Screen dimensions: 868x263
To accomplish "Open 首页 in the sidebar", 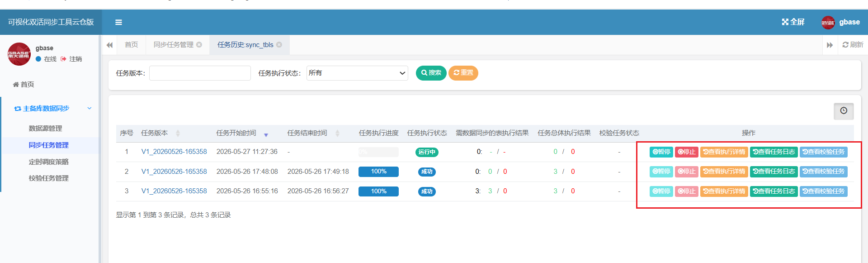I will pos(24,85).
